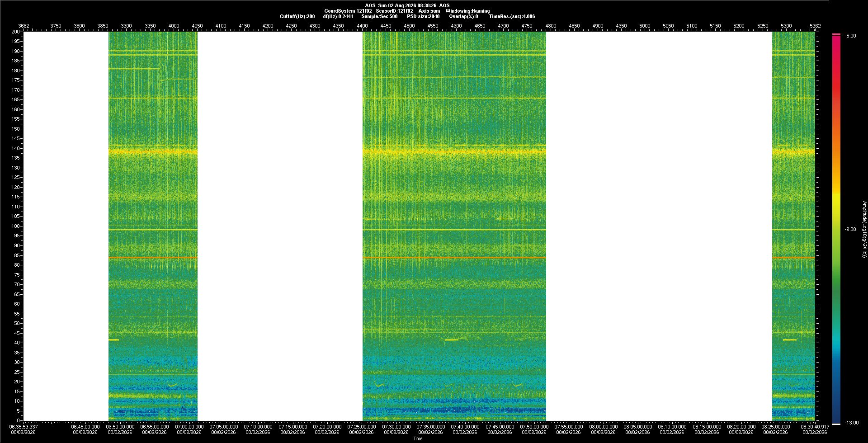This screenshot has width=868, height=443.
Task: Click the -5.00 marker atop the colorbar
Action: click(850, 36)
